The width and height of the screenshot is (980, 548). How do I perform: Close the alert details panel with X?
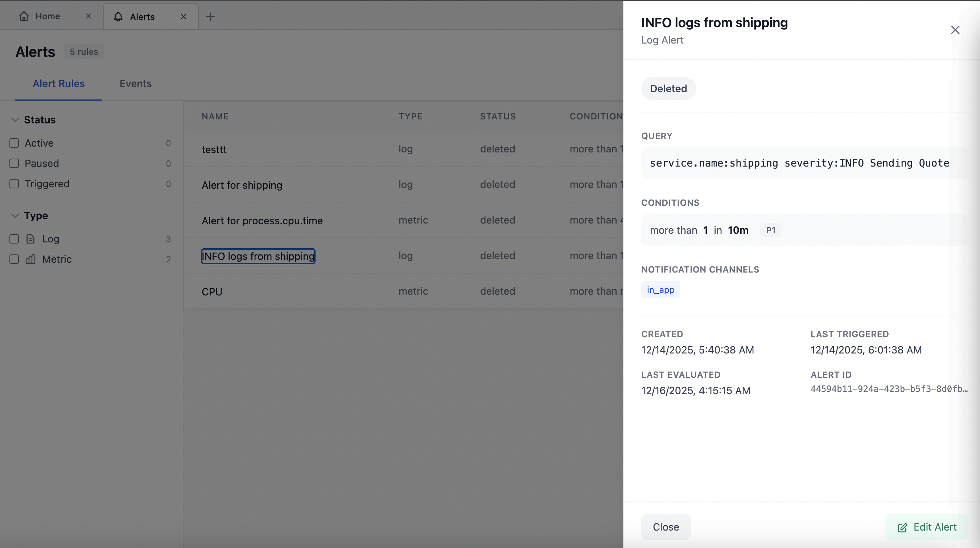(x=955, y=30)
